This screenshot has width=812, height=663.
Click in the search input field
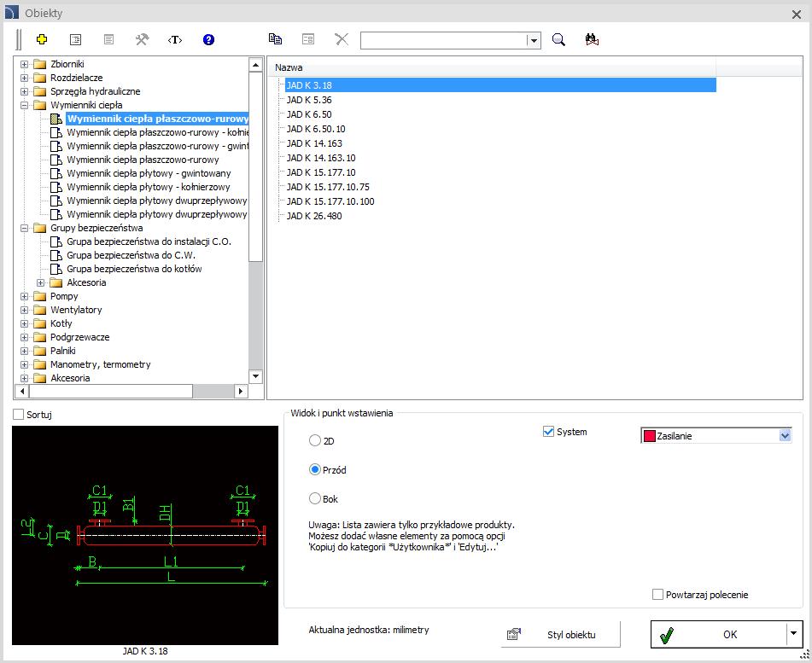444,40
